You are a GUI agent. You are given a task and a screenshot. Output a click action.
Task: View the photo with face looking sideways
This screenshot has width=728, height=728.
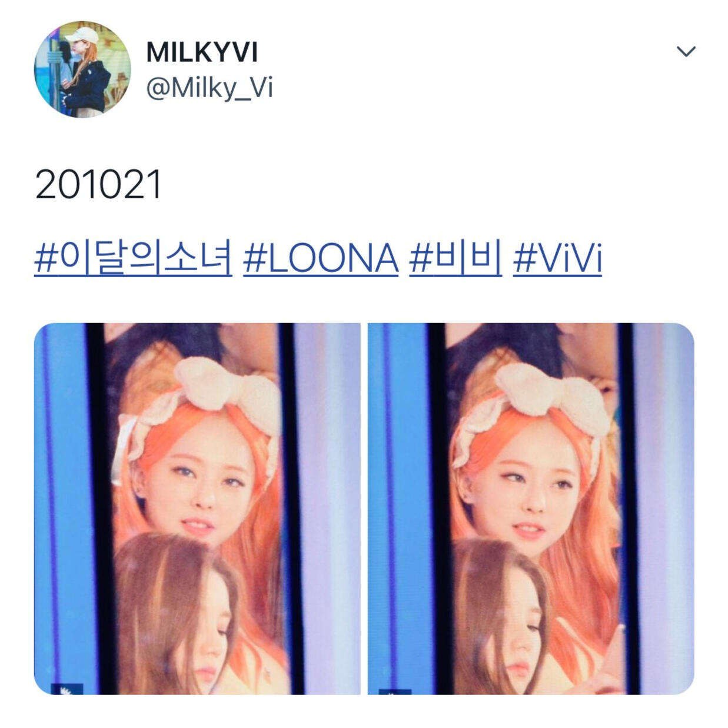tap(531, 508)
